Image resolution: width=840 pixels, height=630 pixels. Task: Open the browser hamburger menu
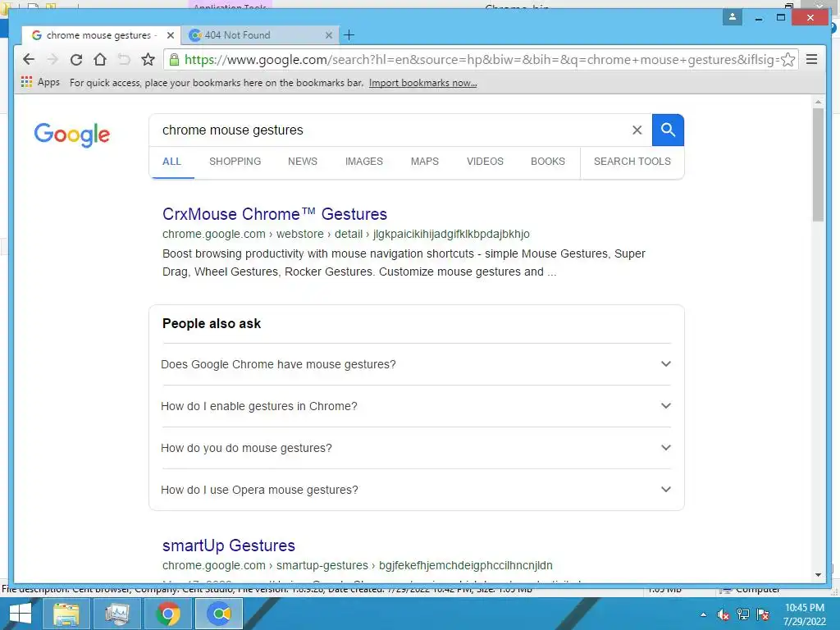tap(811, 59)
